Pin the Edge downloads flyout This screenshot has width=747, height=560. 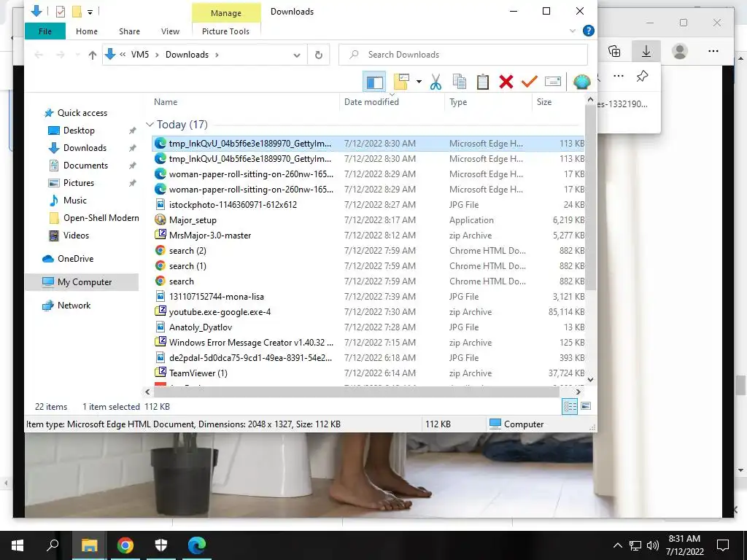(x=642, y=76)
